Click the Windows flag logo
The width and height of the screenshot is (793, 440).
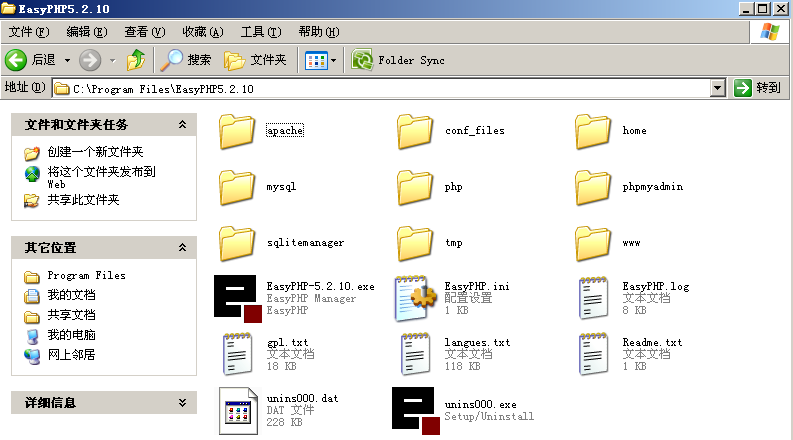770,32
